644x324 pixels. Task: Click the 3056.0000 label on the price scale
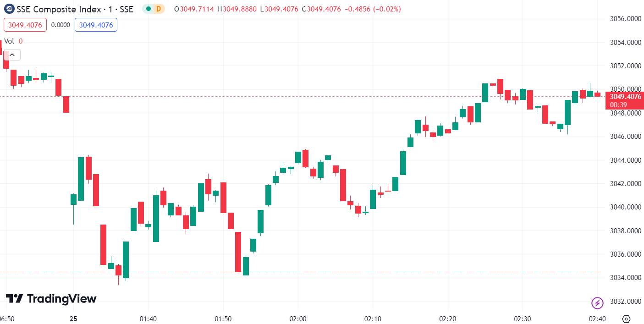click(625, 19)
